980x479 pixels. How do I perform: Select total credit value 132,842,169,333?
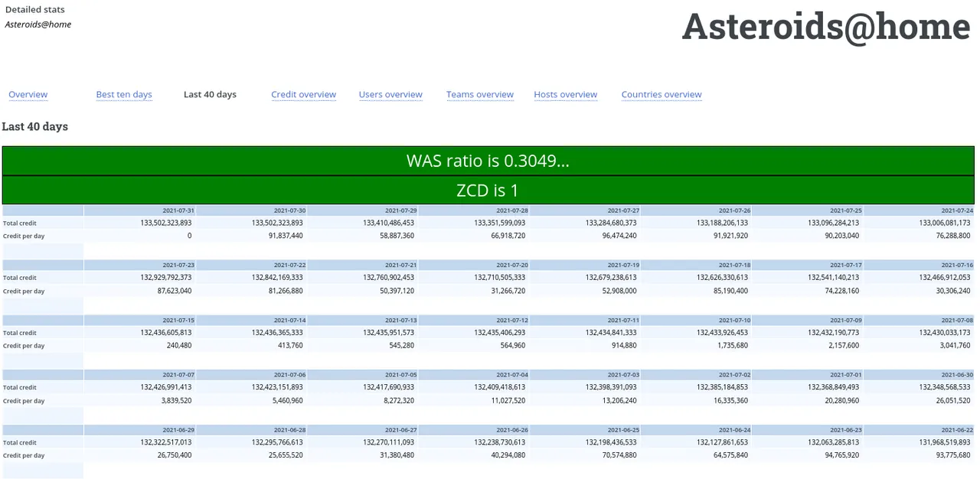pos(277,278)
